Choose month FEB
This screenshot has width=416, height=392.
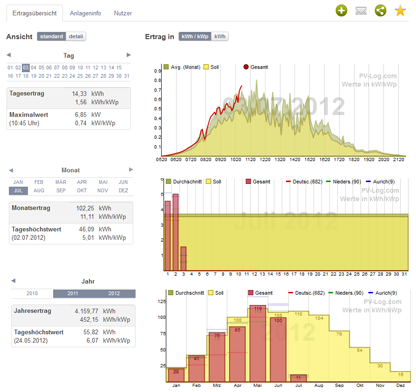[x=39, y=182]
